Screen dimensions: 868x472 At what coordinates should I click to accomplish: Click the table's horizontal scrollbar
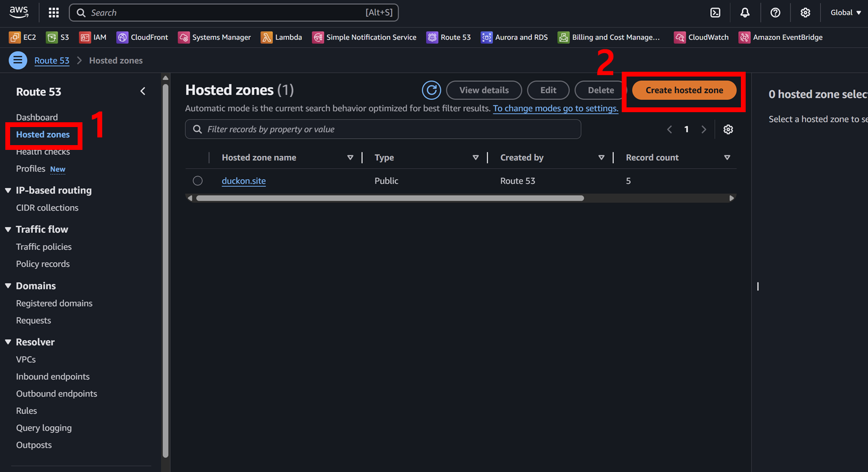(x=390, y=198)
